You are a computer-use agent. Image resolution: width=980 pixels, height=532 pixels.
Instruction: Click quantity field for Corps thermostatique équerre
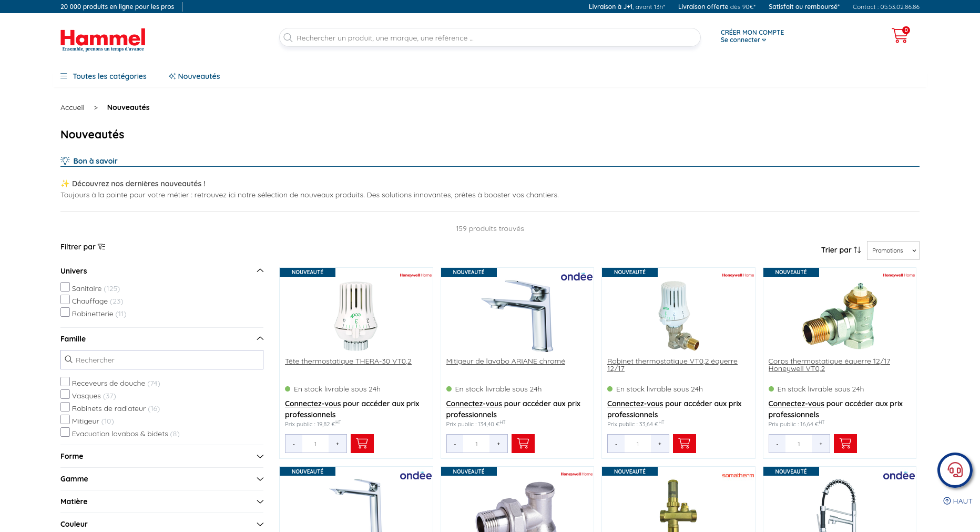click(799, 444)
